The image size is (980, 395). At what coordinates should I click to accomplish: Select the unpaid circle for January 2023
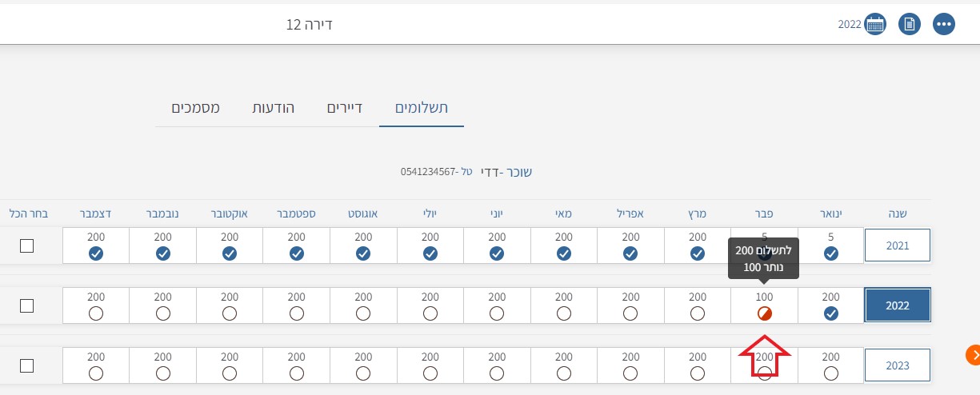[x=831, y=373]
